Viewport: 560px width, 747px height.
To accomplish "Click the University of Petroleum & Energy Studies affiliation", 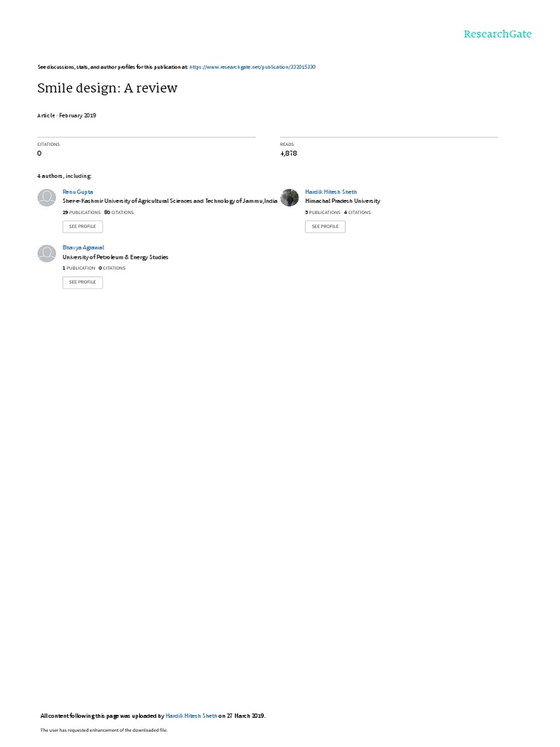I will click(x=115, y=258).
